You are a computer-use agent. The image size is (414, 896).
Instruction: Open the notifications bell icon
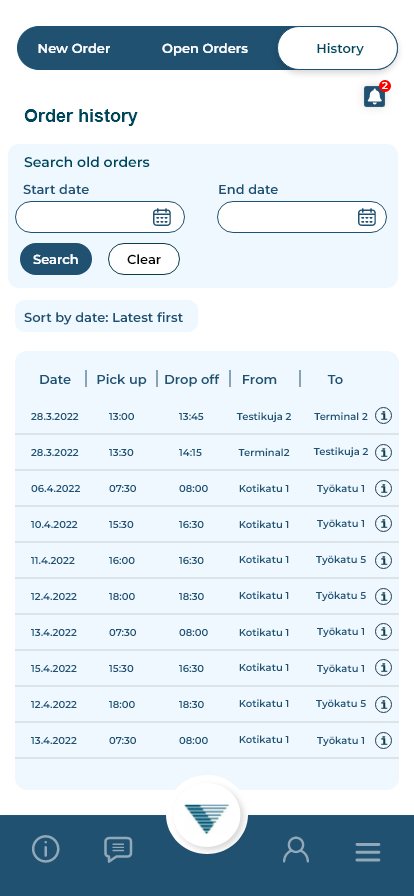pos(375,97)
